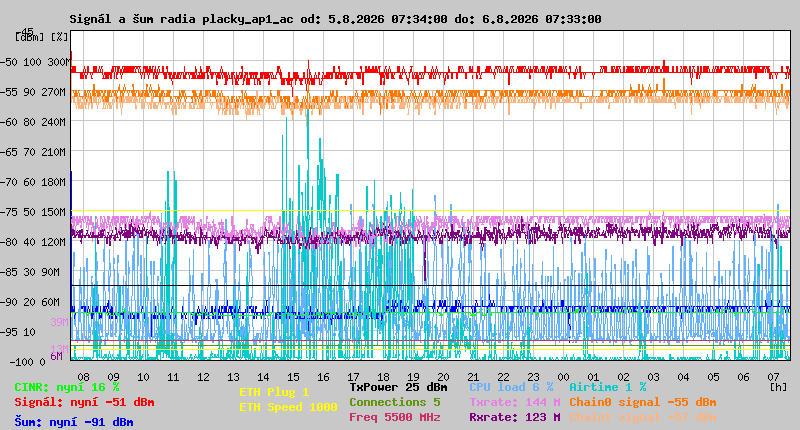Click the y-axis label "-70 60 180M"
The image size is (800, 430).
pos(33,182)
